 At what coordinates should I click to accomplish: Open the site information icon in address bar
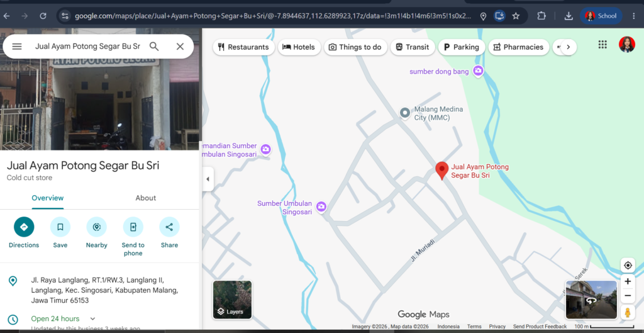(x=65, y=16)
